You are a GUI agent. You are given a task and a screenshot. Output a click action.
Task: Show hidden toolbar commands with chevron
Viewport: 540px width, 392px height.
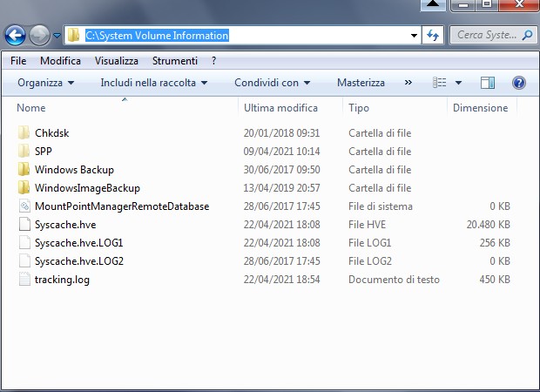click(408, 83)
